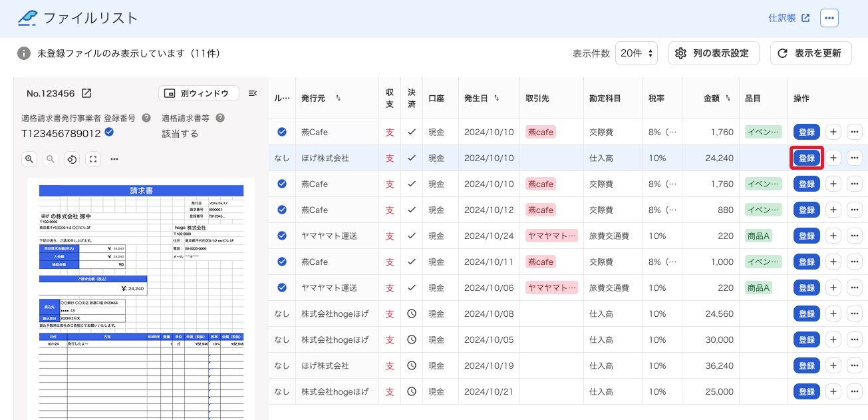The width and height of the screenshot is (868, 420).
Task: Open No.123456 in external link icon
Action: 86,93
